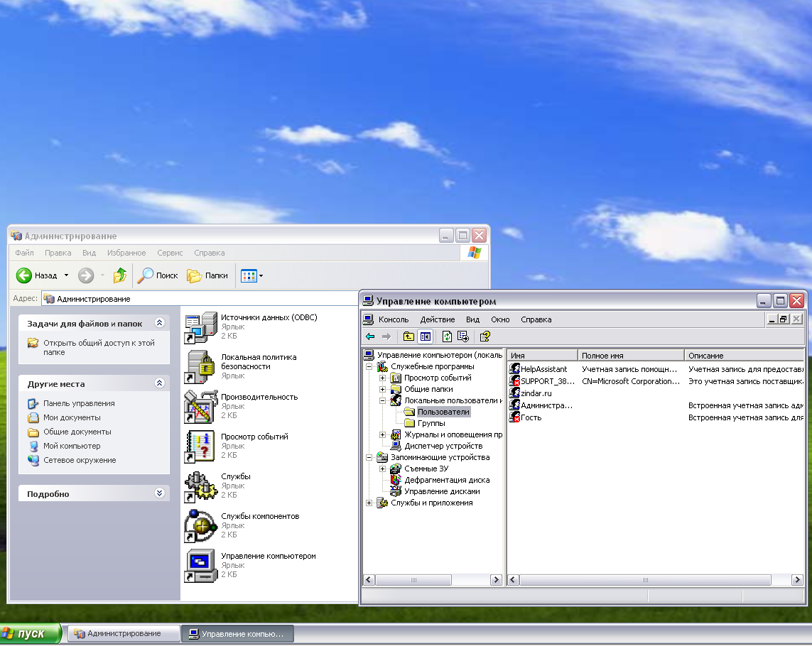
Task: Select HelpAssistant user account
Action: (x=538, y=369)
